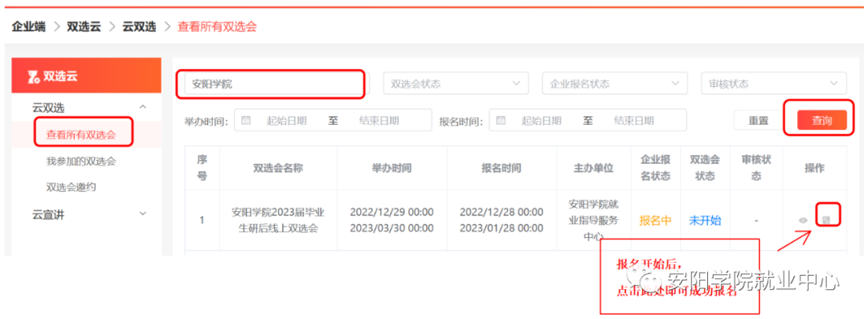Screen dimensions: 868x319
Task: Click the 企业报名状态 column header
Action: point(656,169)
